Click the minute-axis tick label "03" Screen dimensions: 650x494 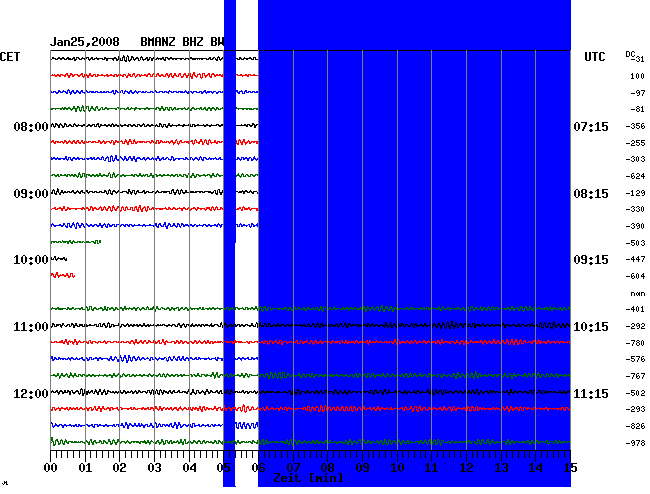154,468
